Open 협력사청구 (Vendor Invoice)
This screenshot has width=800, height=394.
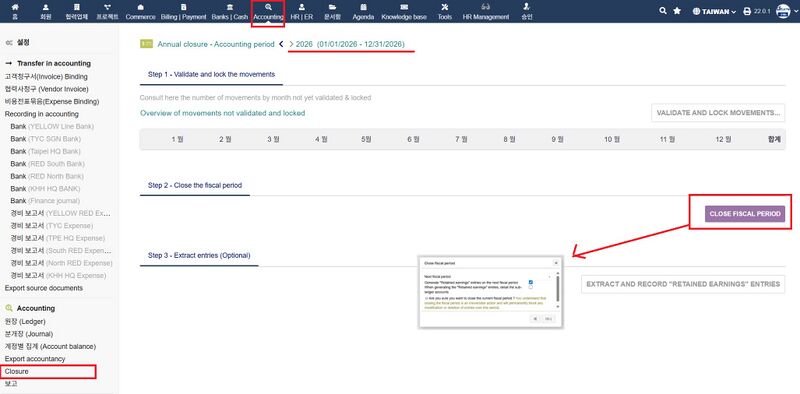pyautogui.click(x=46, y=89)
